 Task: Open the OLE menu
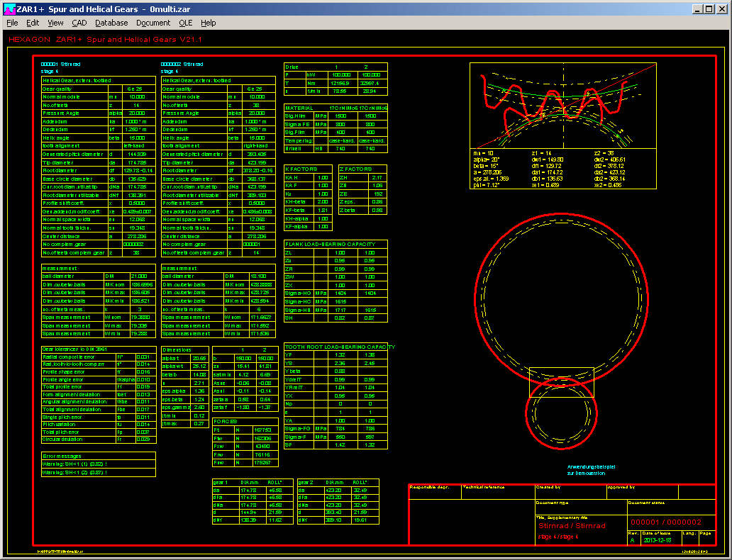[x=186, y=23]
